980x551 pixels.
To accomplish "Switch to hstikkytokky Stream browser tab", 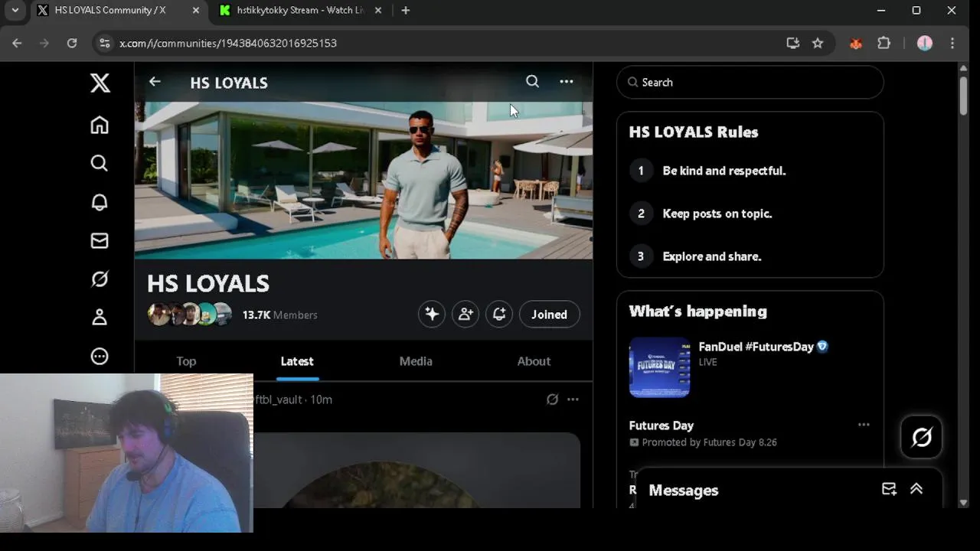I will coord(299,11).
